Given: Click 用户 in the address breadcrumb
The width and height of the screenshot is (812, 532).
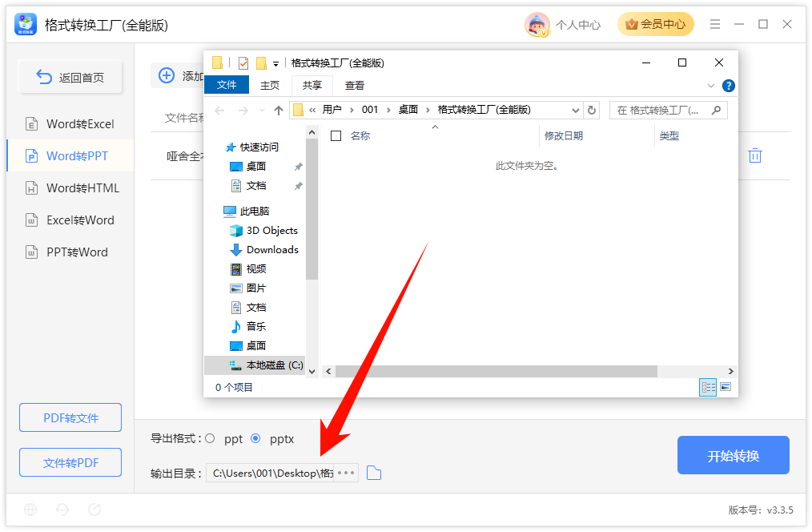Looking at the screenshot, I should click(332, 110).
